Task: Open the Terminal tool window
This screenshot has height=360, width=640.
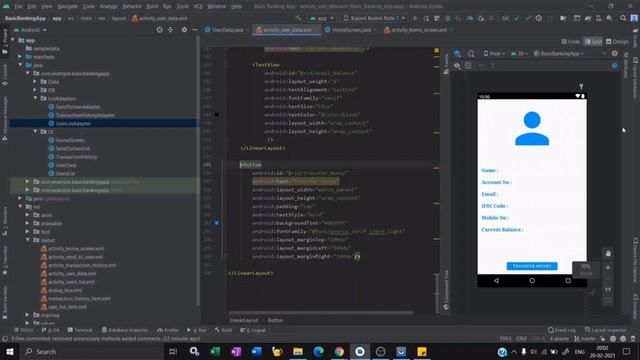Action: click(80, 330)
